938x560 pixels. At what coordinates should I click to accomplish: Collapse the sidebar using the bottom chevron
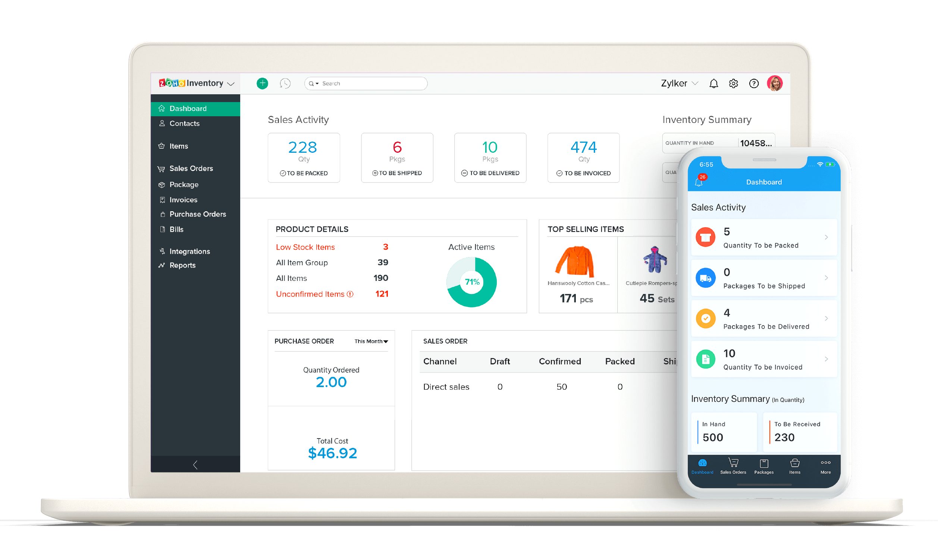(195, 465)
